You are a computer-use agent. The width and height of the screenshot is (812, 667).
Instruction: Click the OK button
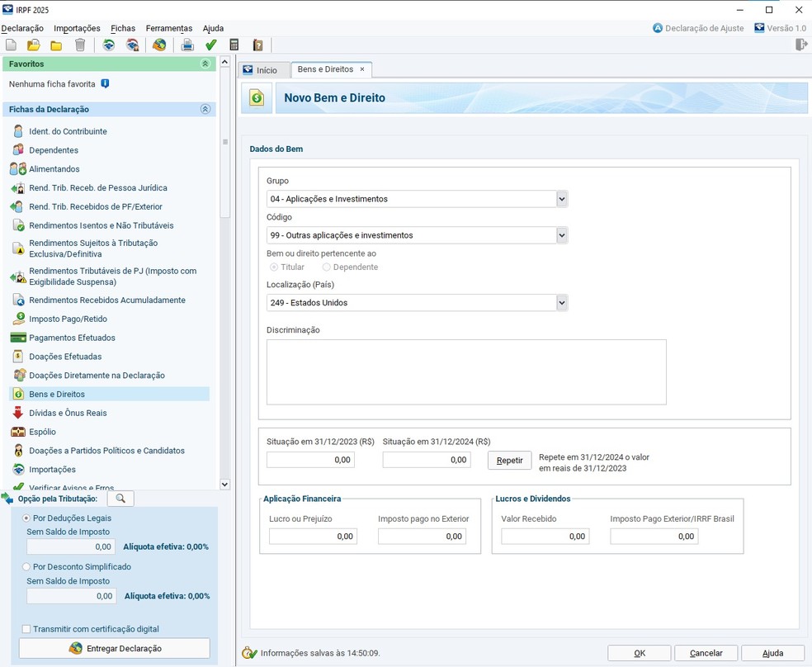pos(640,653)
